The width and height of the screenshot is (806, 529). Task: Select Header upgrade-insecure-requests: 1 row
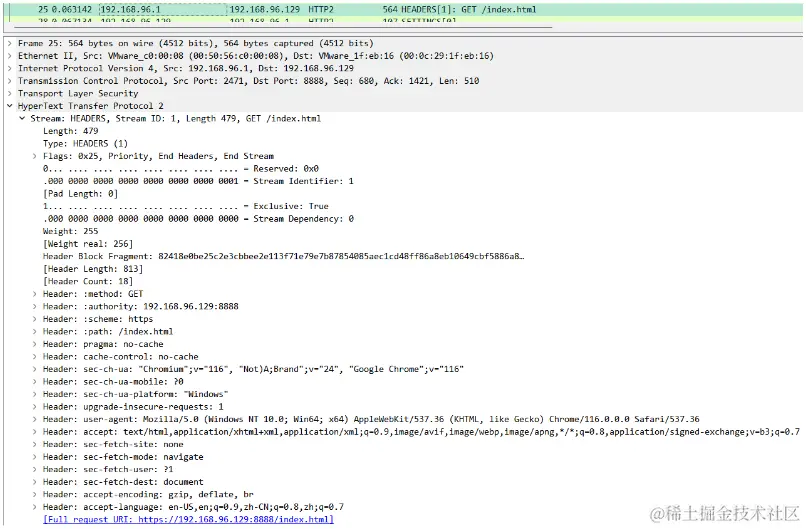(x=133, y=407)
